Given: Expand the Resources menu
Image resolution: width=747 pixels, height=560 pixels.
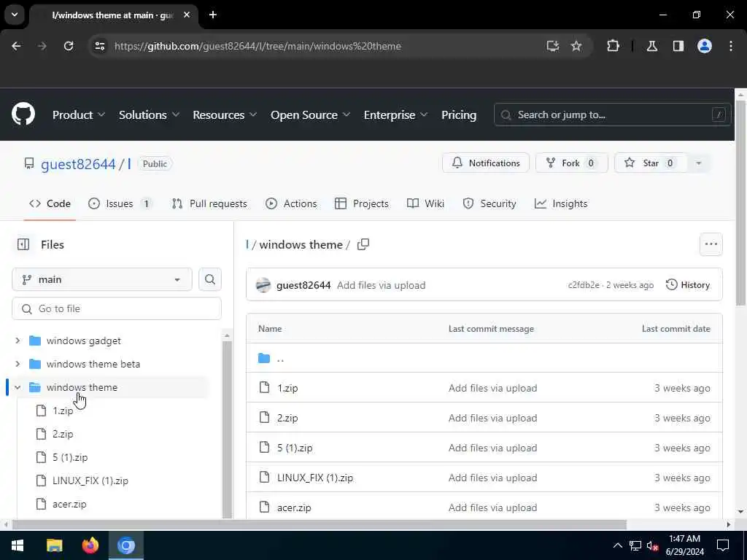Looking at the screenshot, I should pyautogui.click(x=225, y=114).
